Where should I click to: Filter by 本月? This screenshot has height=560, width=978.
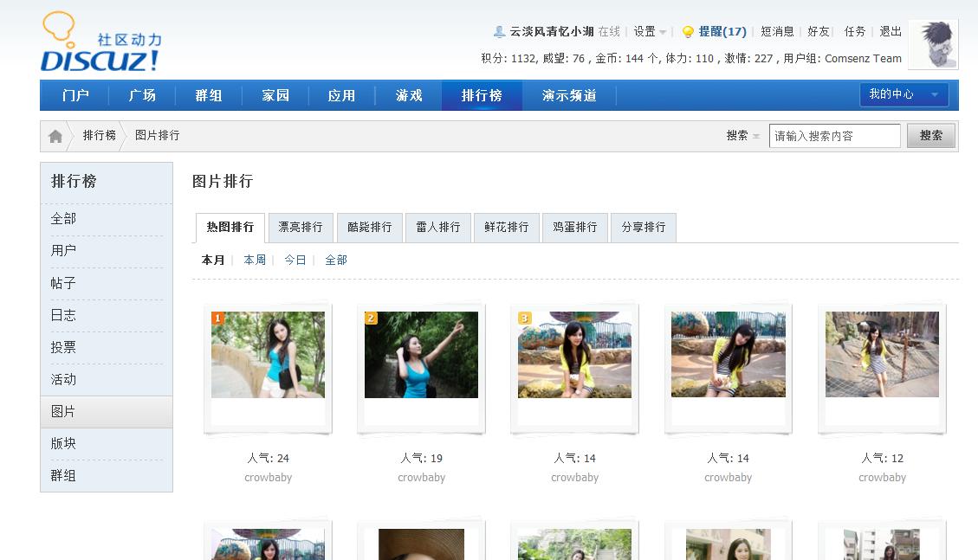213,260
